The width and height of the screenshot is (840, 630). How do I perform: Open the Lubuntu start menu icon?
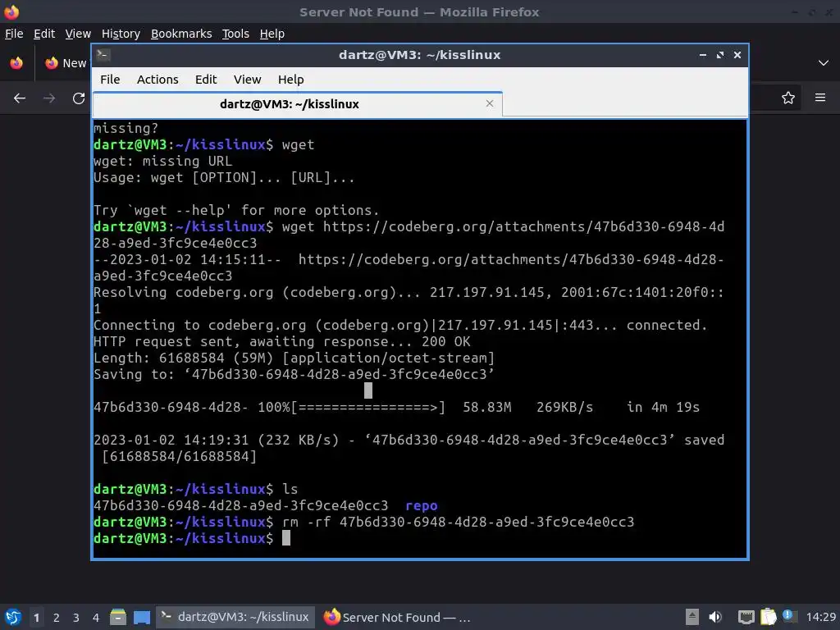point(13,617)
